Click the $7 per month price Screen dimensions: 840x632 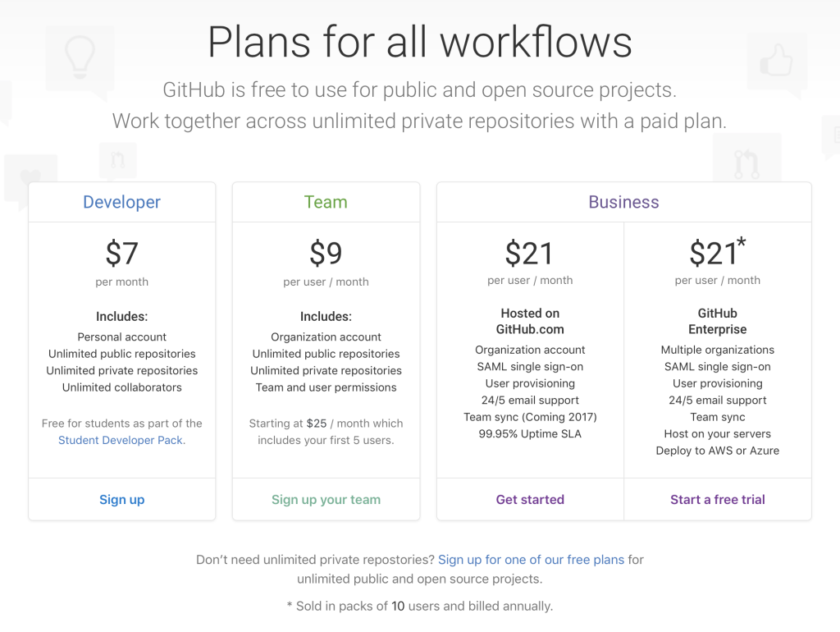click(122, 254)
